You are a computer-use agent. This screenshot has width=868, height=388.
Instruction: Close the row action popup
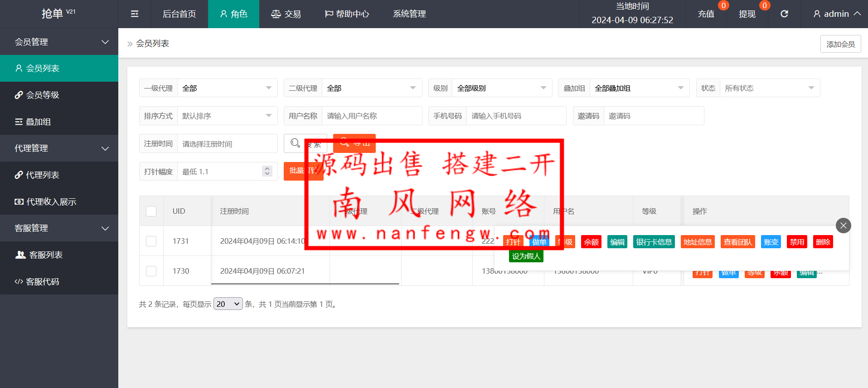coord(843,226)
